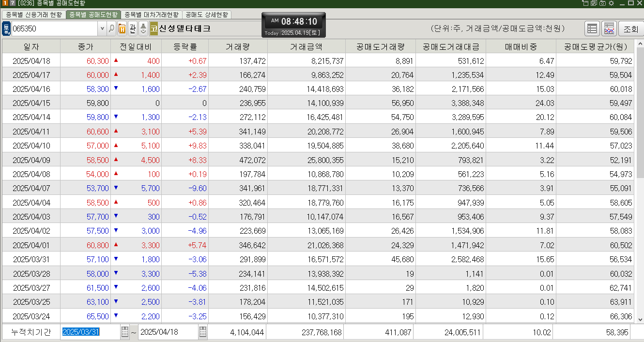Open the 종목별 신용거래 현황 tab

34,15
